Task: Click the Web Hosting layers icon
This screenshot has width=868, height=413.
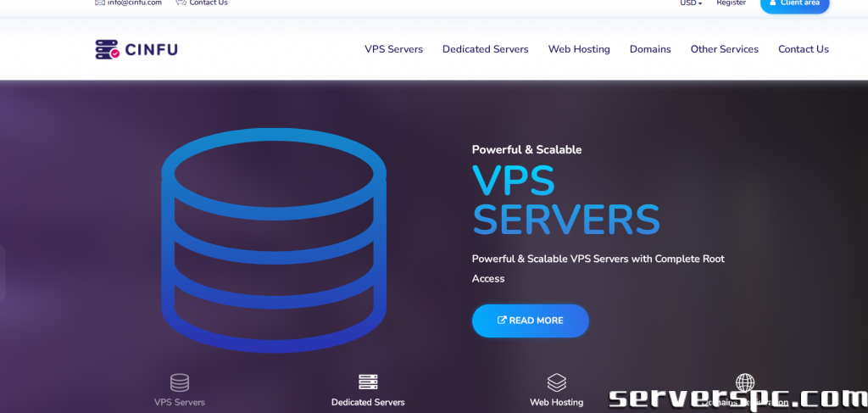Action: point(556,382)
